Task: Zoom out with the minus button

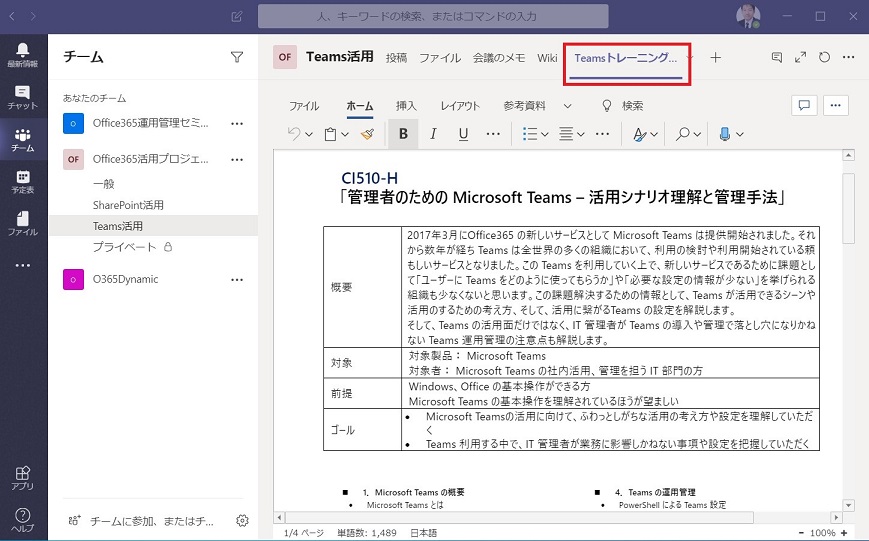Action: coord(801,533)
